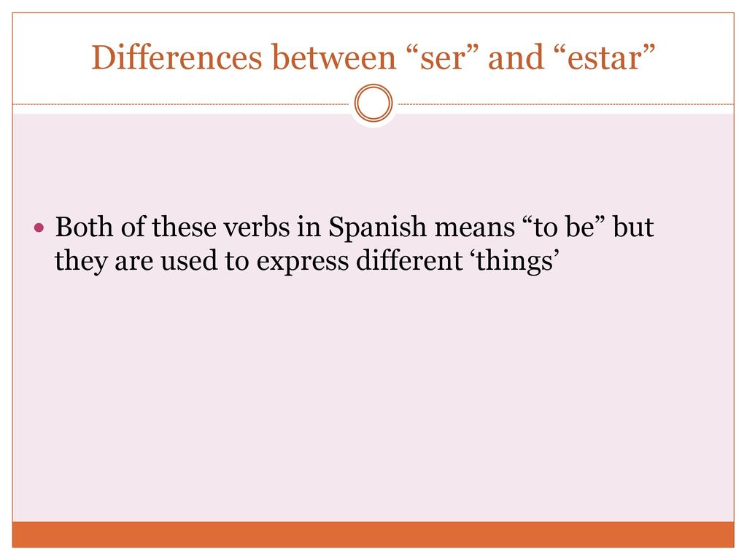Click the word "Spanish" in the body text
747x560 pixels.
pos(377,228)
